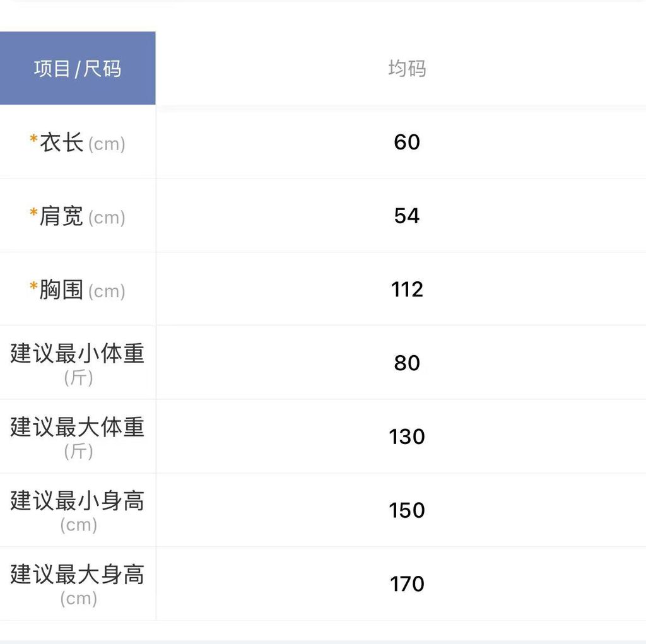The height and width of the screenshot is (644, 646).
Task: Click the 项目/尺码 blue header cell
Action: 77,68
